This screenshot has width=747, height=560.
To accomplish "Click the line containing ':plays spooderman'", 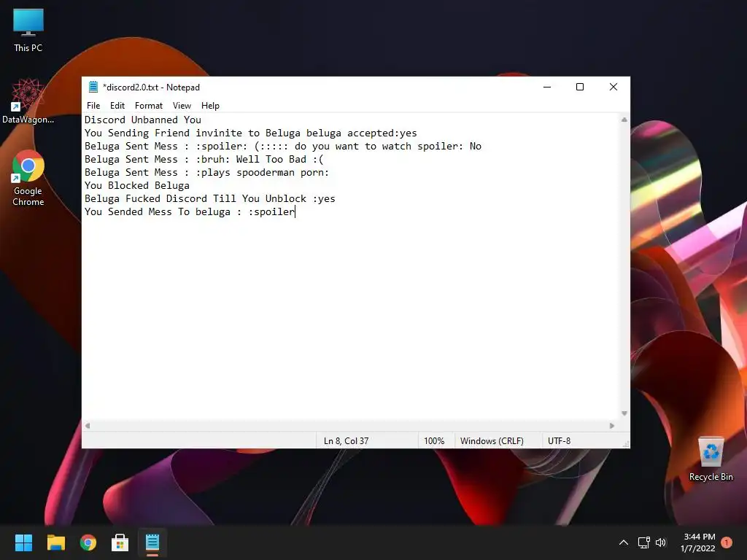I will [206, 172].
